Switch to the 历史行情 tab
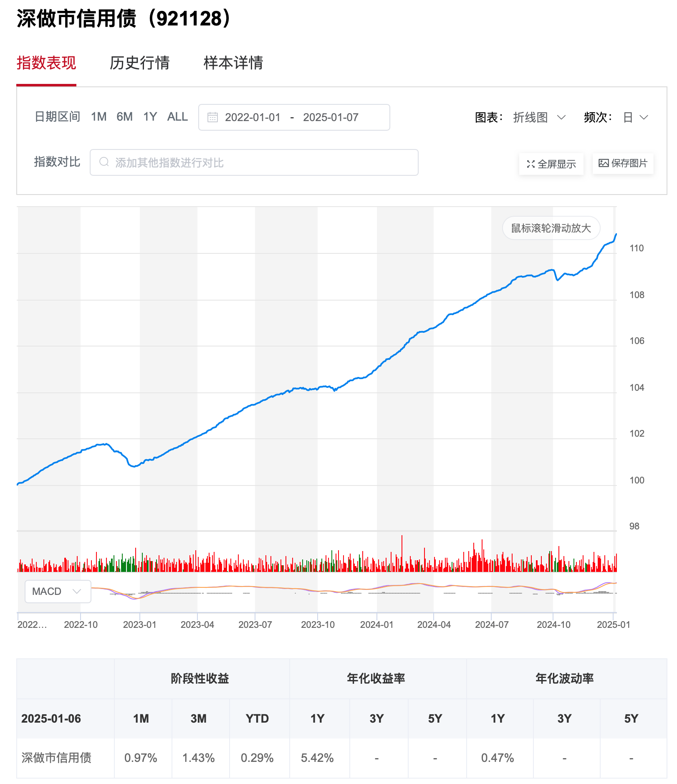Image resolution: width=677 pixels, height=784 pixels. [141, 63]
